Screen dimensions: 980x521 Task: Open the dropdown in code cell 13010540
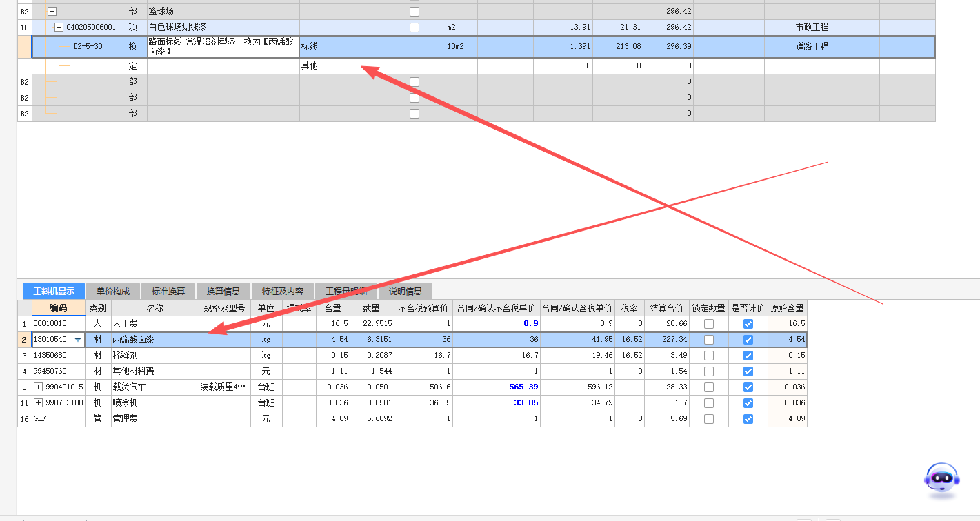click(x=77, y=340)
